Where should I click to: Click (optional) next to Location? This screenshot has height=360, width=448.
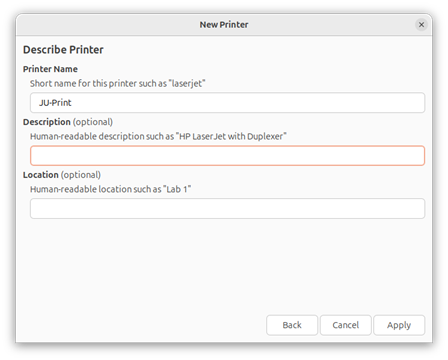tap(81, 175)
